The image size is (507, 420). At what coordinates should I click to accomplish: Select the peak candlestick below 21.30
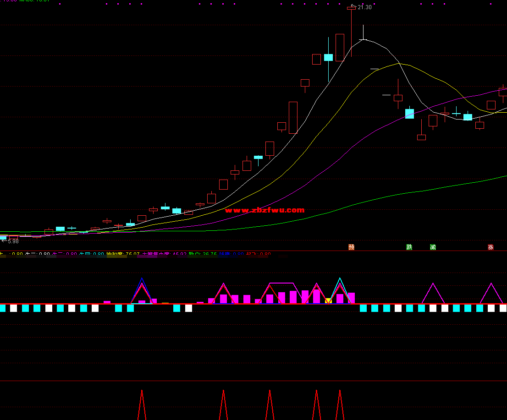coord(352,32)
